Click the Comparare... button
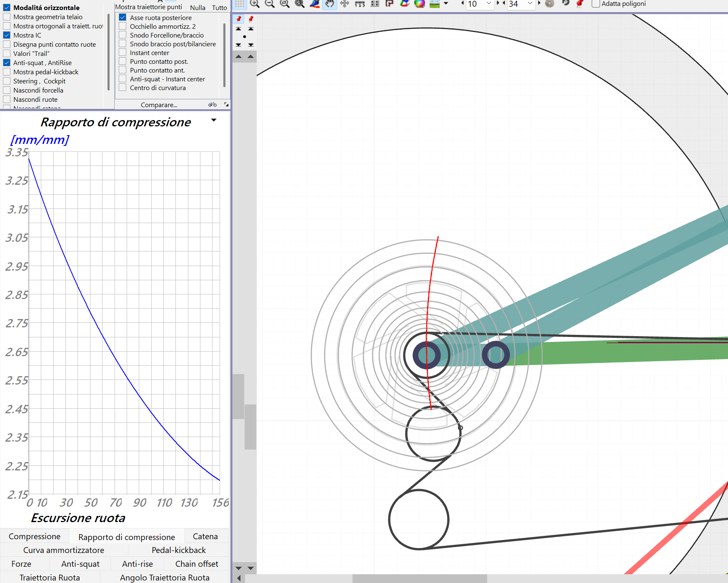Viewport: 728px width, 583px height. pos(159,105)
